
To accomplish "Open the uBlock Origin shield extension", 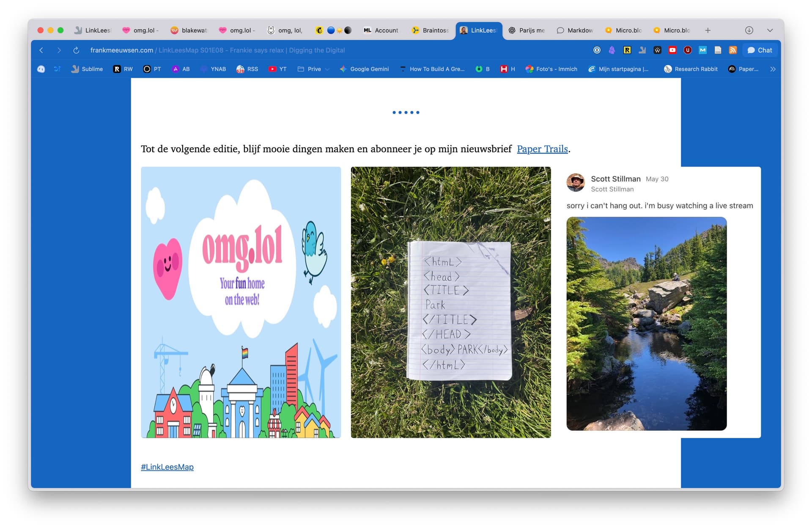I will point(688,50).
